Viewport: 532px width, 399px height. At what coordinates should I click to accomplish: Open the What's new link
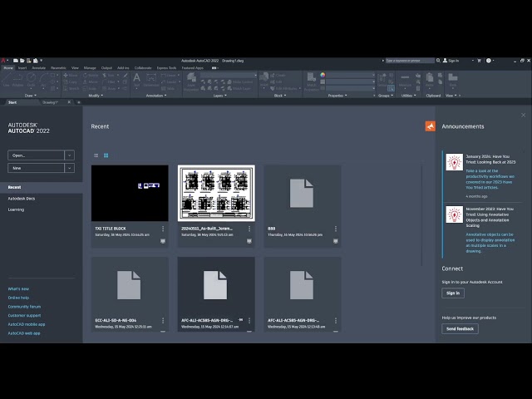point(18,288)
